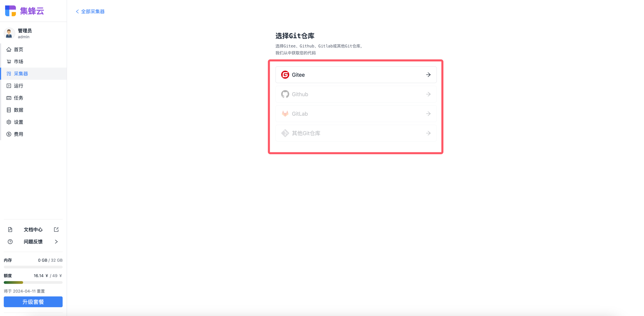
Task: Click the 集蜂云 logo icon
Action: (x=10, y=11)
